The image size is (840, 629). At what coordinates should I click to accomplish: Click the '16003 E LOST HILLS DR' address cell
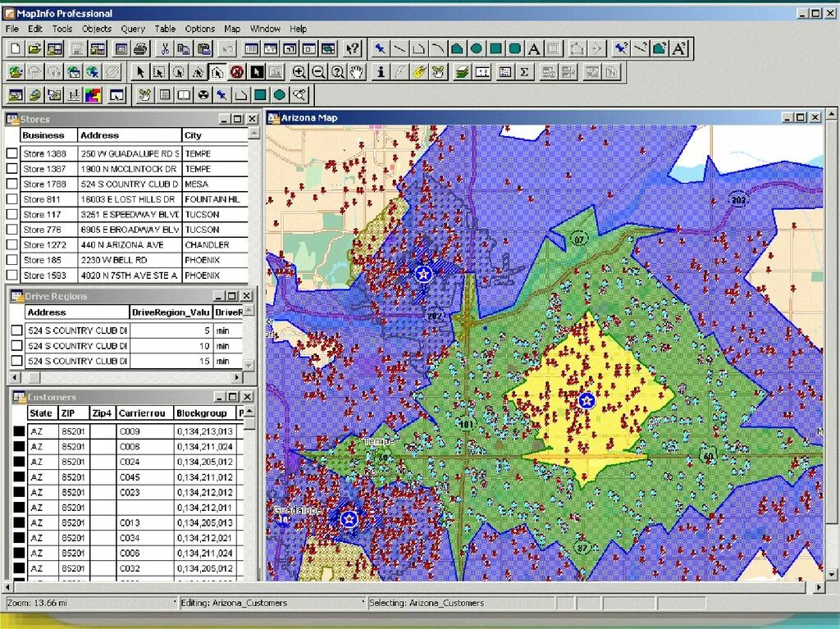(129, 198)
